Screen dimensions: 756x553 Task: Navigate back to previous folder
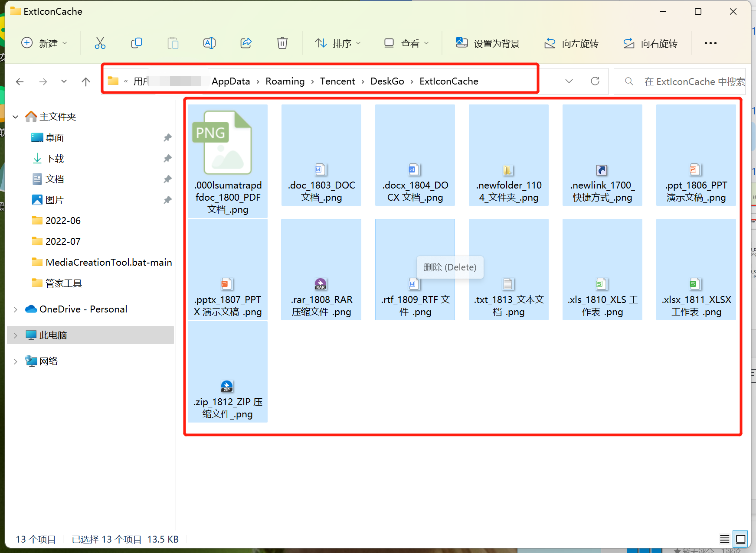click(20, 81)
